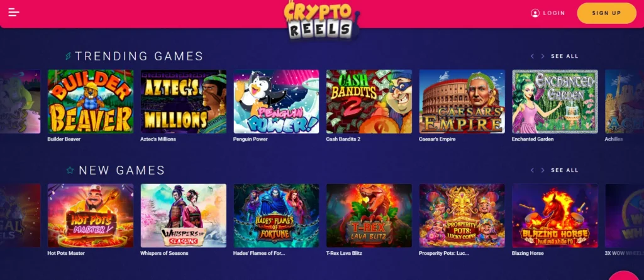Viewport: 644px width, 280px height.
Task: Click the user profile icon beside Login
Action: [x=535, y=13]
